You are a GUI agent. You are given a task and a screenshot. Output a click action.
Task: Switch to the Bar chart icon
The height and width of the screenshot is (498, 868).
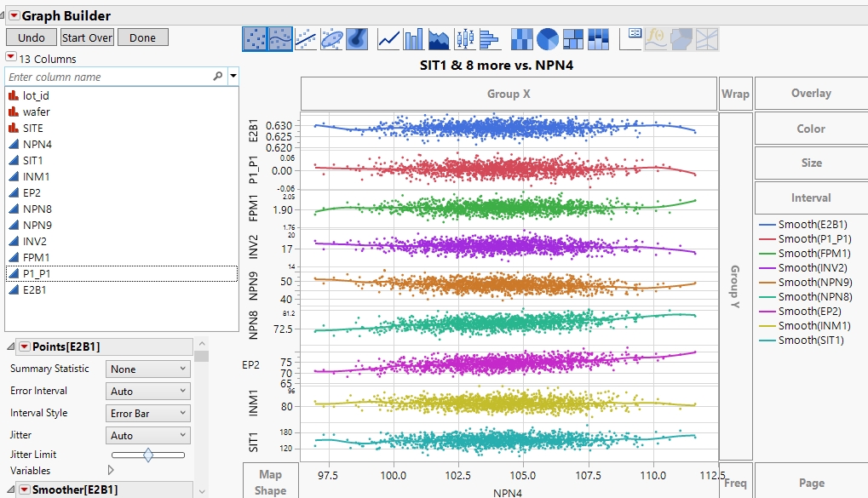click(414, 39)
